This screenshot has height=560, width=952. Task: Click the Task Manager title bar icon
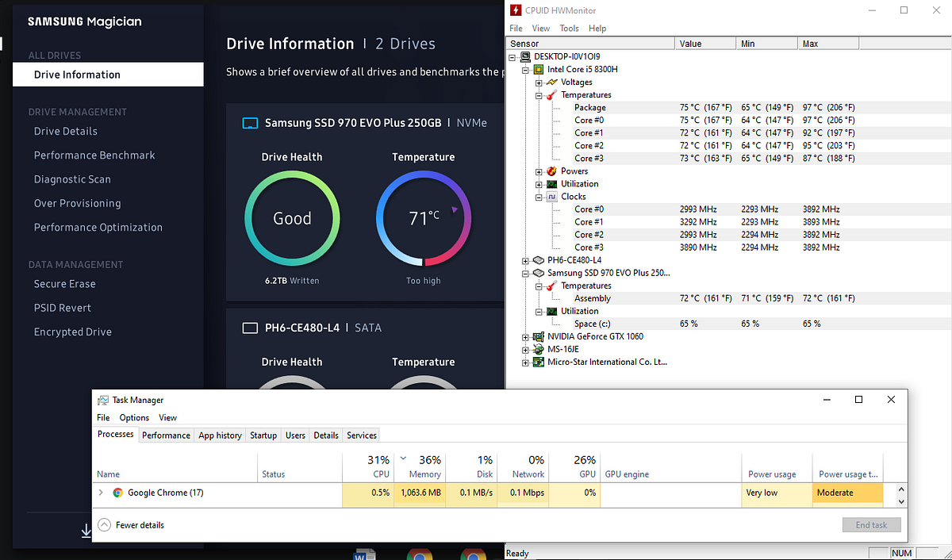pos(103,400)
